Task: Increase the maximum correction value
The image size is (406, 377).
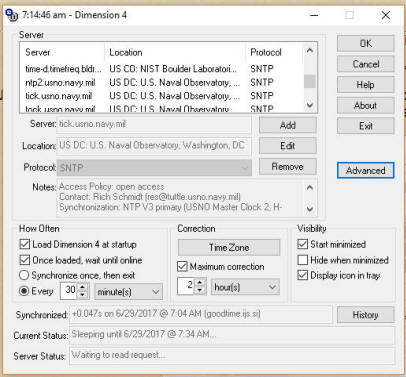Action: point(200,282)
